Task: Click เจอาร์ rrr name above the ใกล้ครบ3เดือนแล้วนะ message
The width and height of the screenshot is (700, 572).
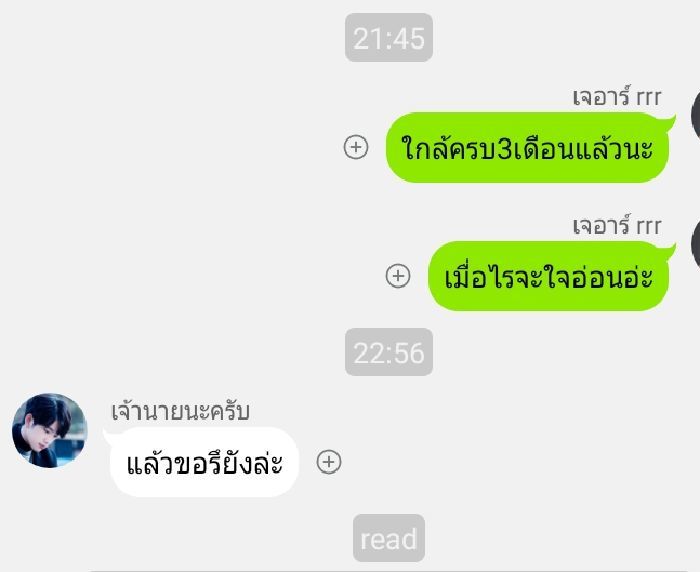Action: point(617,97)
